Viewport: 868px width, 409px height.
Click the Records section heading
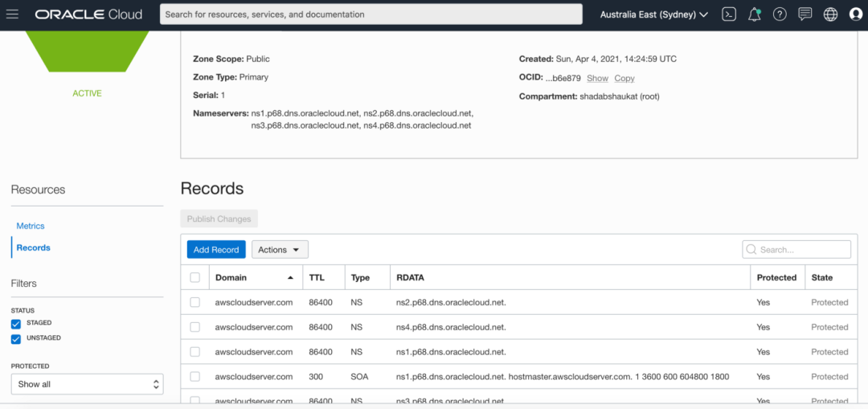tap(212, 188)
